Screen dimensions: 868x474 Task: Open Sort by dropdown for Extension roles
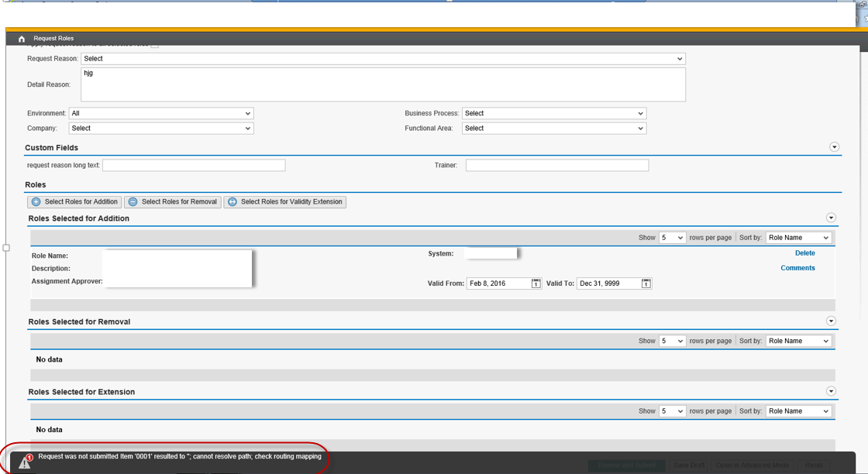pos(799,411)
